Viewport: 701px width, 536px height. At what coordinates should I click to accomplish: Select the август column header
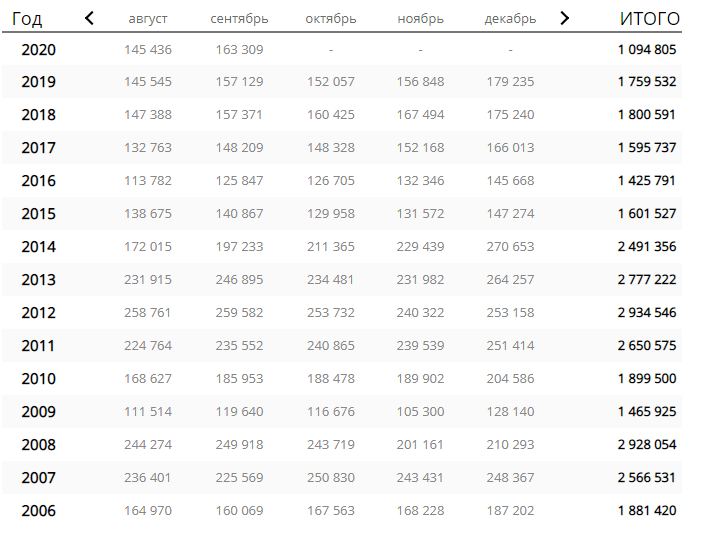pyautogui.click(x=148, y=19)
